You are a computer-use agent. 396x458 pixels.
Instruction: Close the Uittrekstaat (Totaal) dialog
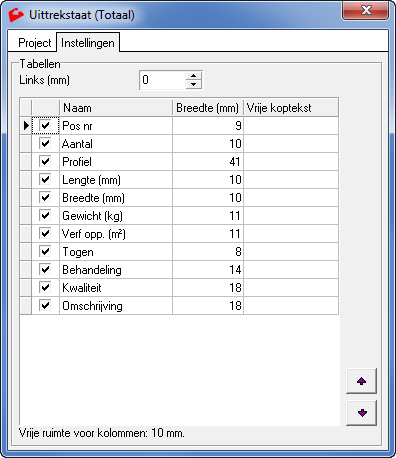(x=366, y=11)
